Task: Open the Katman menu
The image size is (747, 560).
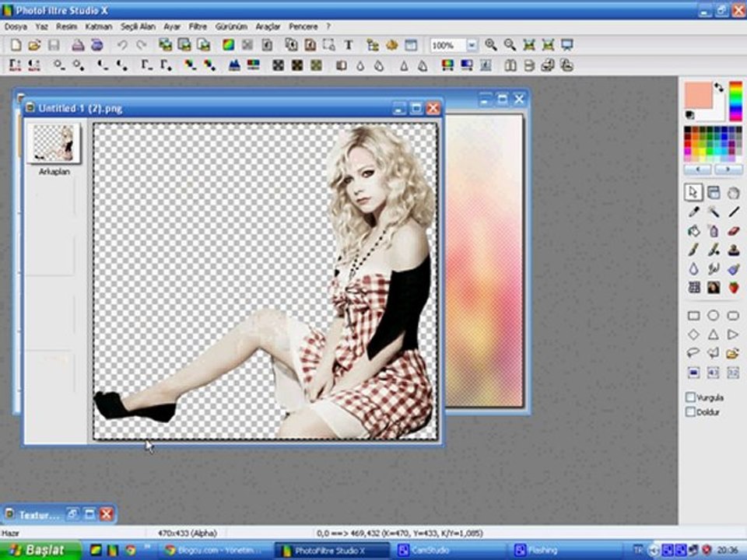Action: tap(99, 26)
